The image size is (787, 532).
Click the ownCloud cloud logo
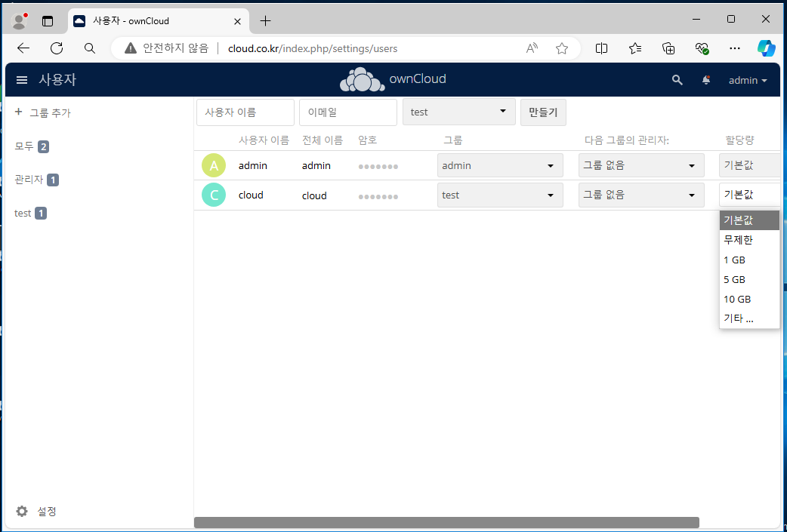[x=363, y=80]
